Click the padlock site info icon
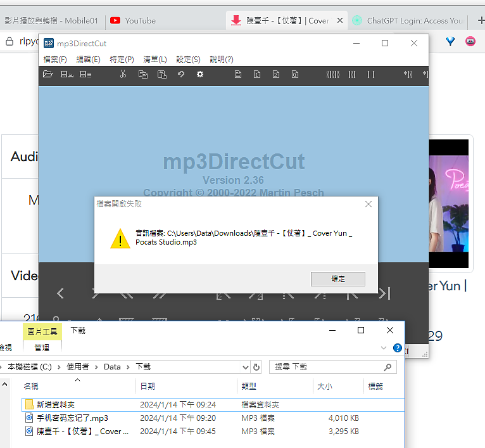 (9, 41)
